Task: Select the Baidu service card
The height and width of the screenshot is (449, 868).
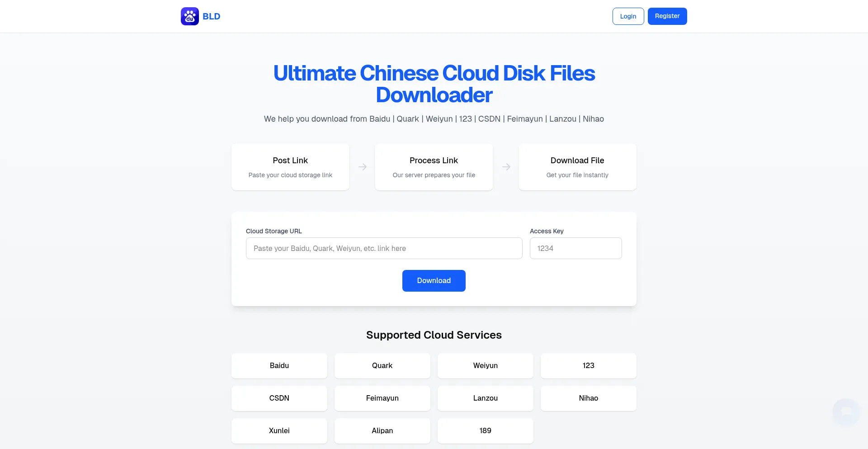Action: 279,366
